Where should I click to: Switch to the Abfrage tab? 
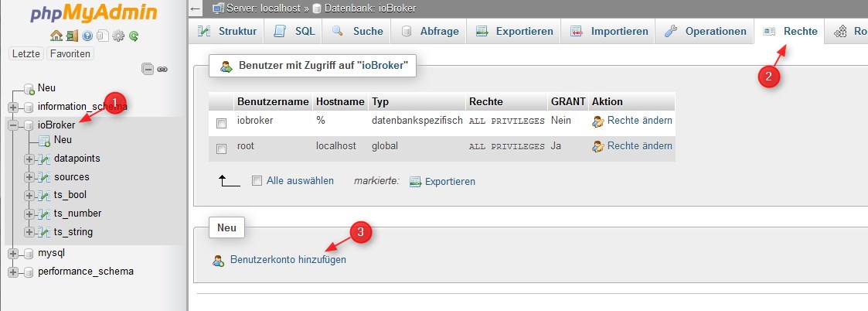(429, 32)
